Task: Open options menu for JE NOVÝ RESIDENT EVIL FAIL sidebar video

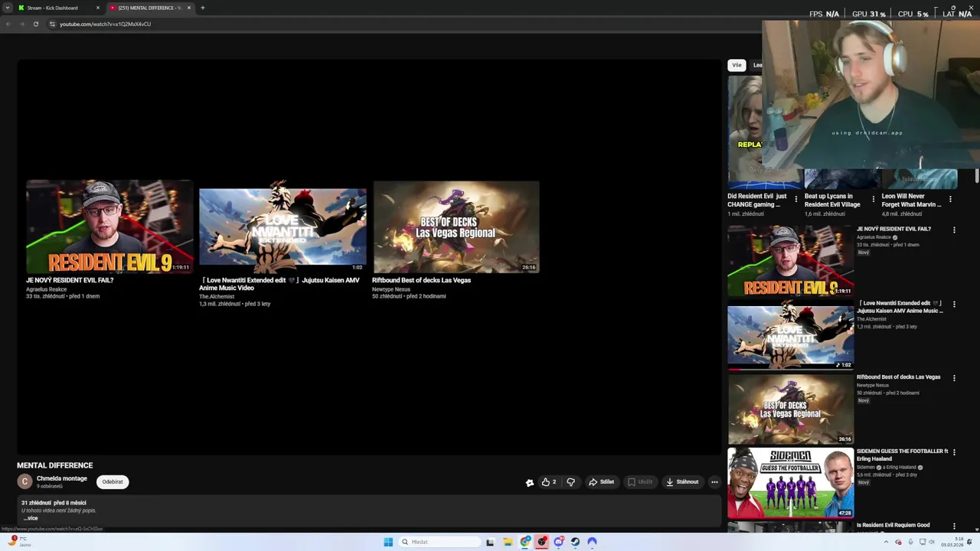Action: click(x=954, y=230)
